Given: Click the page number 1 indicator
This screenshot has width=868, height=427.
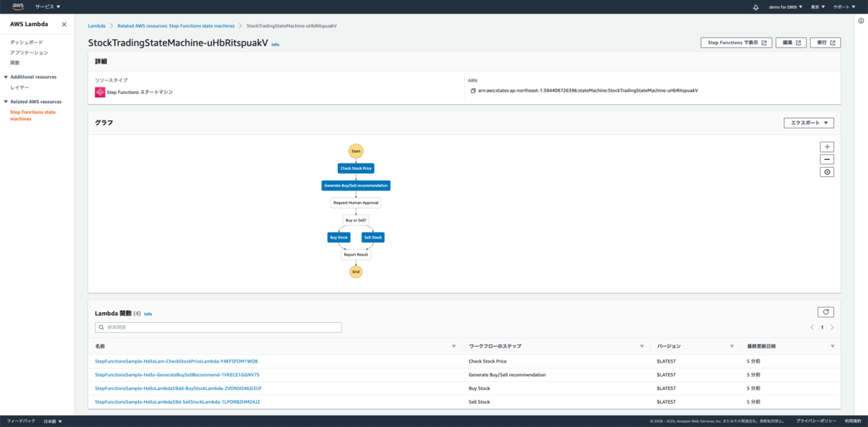Looking at the screenshot, I should (822, 327).
